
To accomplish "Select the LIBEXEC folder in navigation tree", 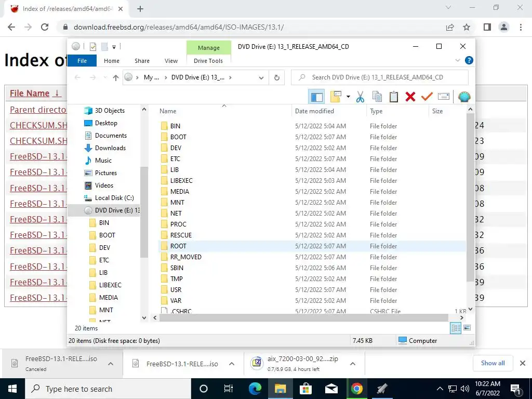I will [x=105, y=285].
